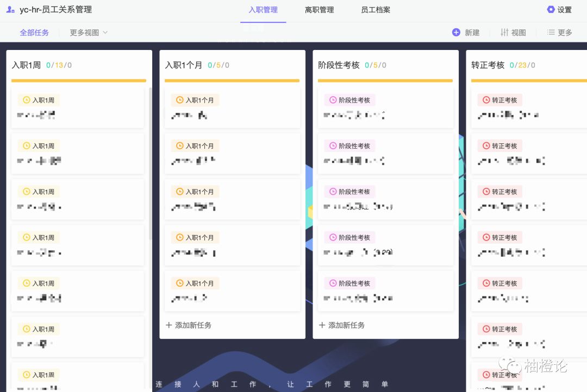The image size is (587, 392).
Task: Click the yc-hr team icon in header
Action: pos(10,10)
